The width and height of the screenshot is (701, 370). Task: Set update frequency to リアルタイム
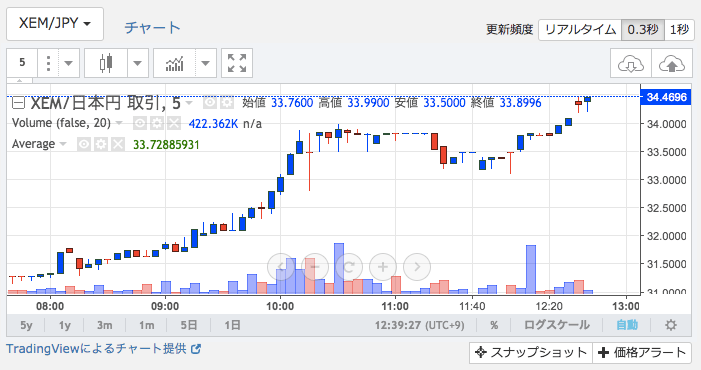point(580,30)
